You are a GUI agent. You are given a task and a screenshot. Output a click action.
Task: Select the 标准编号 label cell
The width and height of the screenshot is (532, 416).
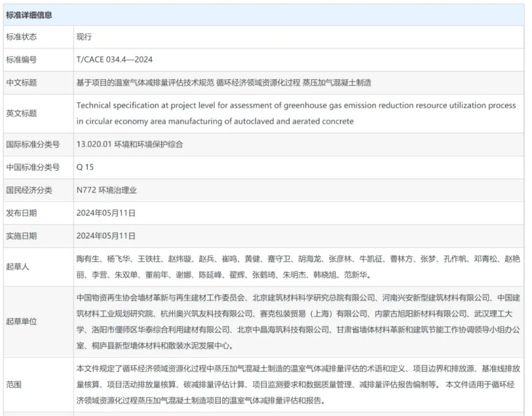[x=39, y=60]
